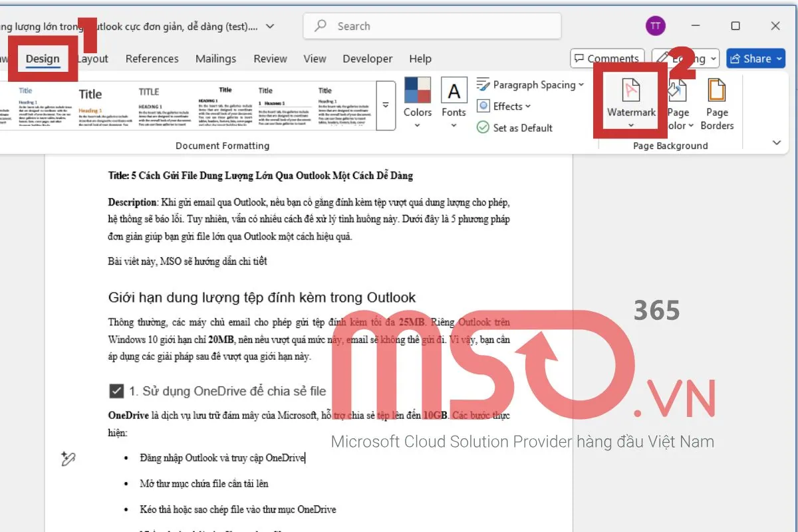This screenshot has height=532, width=798.
Task: Open the Effects dropdown
Action: tap(504, 106)
